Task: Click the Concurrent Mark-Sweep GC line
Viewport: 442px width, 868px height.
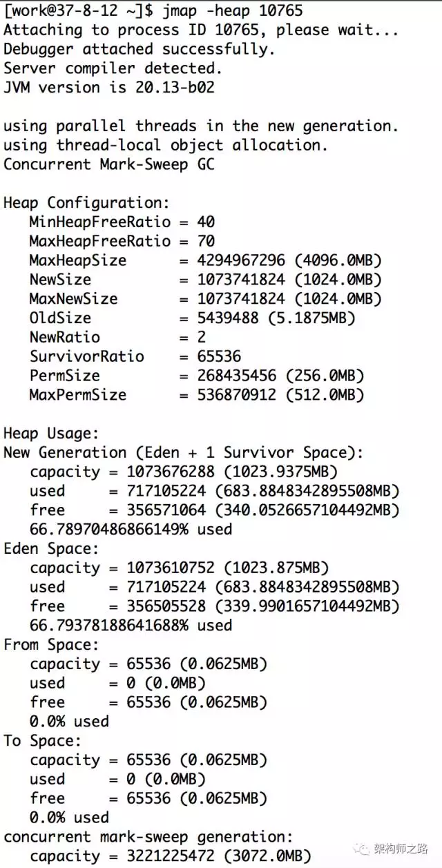Action: click(109, 164)
